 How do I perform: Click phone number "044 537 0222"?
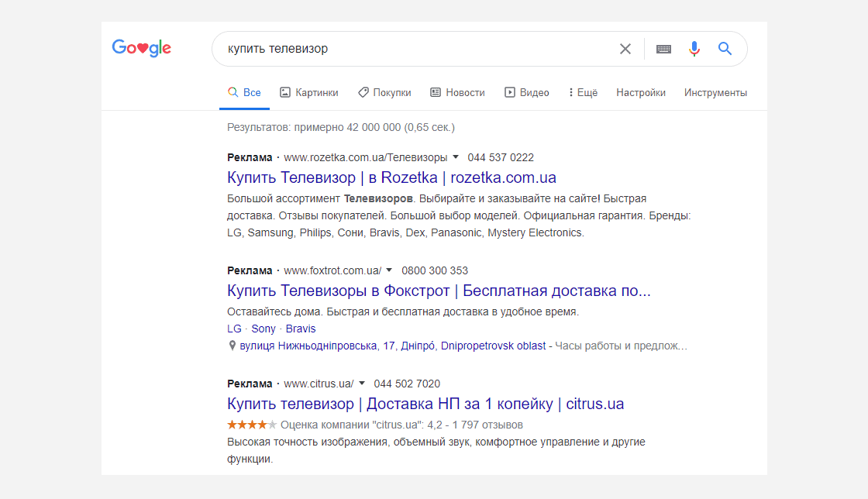pyautogui.click(x=501, y=157)
